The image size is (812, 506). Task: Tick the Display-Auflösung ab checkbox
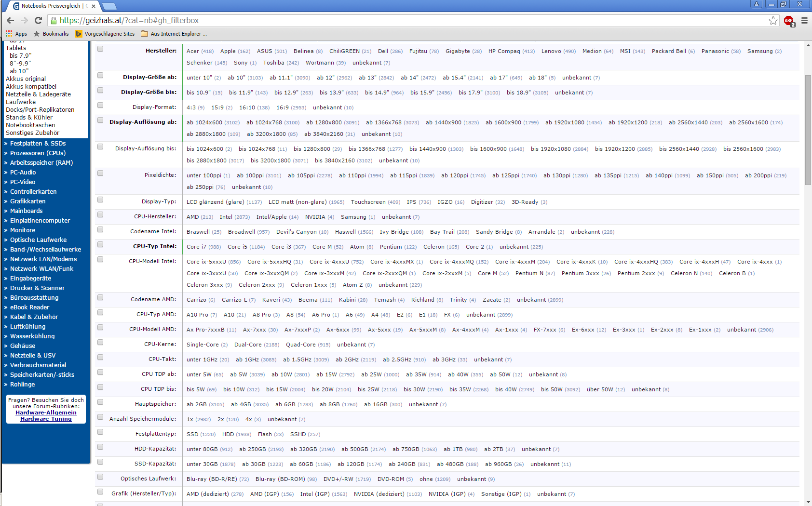(100, 120)
